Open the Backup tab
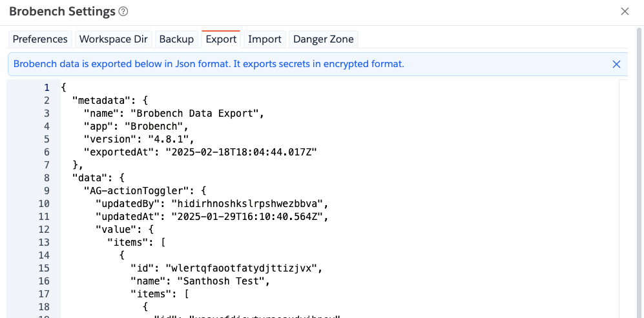The height and width of the screenshot is (318, 644). [x=176, y=39]
